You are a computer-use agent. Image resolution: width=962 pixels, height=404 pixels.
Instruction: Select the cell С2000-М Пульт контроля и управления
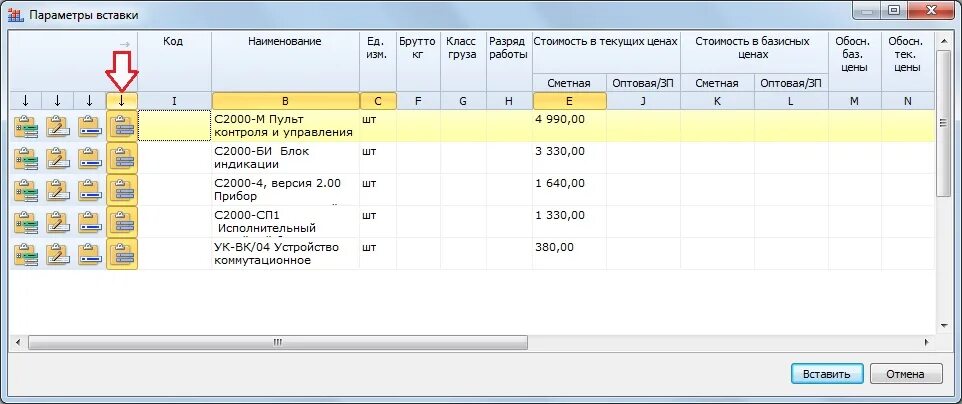point(285,126)
